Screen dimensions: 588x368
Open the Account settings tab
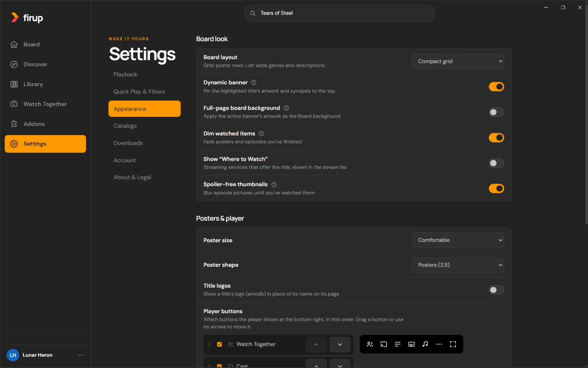click(144, 160)
